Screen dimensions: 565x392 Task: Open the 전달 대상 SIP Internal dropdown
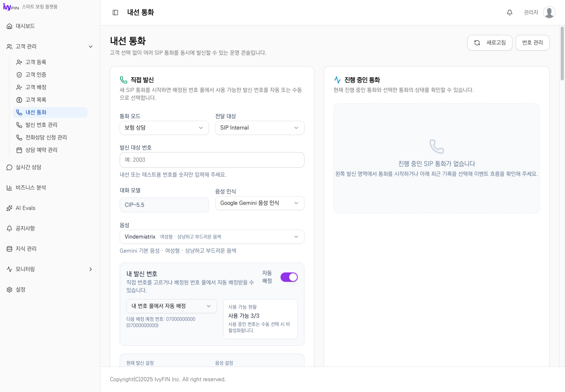point(260,128)
